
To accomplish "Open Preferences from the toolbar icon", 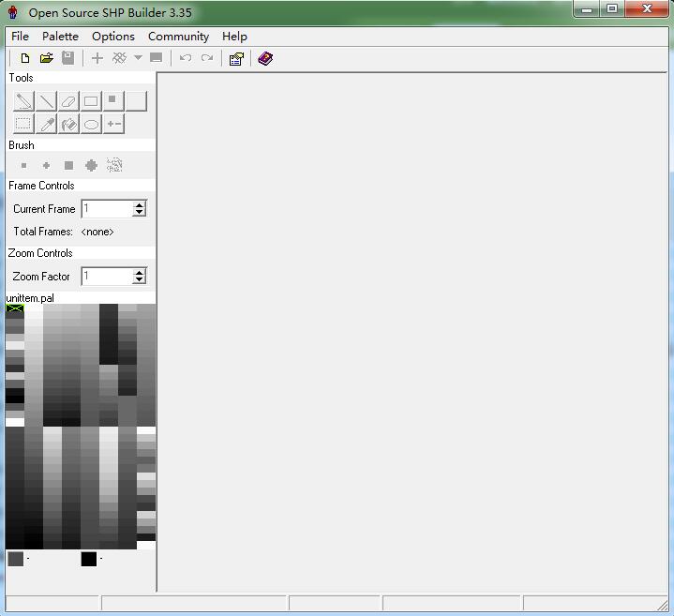I will click(x=236, y=58).
